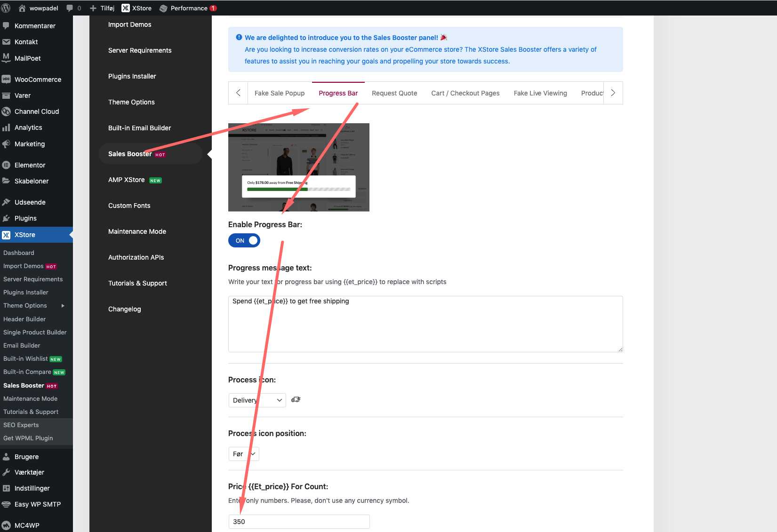Click the XStore icon in the sidebar menu

click(6, 235)
